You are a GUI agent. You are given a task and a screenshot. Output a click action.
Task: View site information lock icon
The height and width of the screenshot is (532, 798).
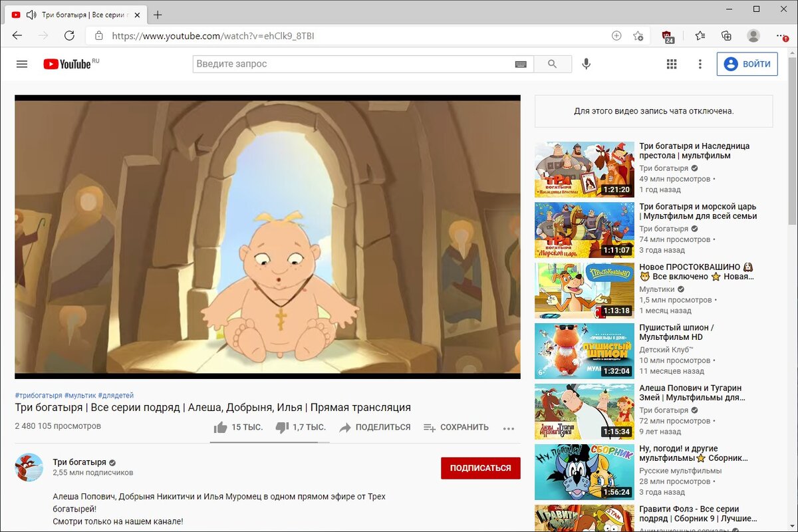(x=98, y=36)
